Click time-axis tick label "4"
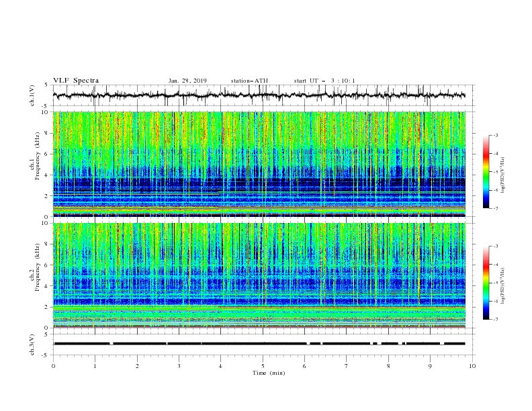532x411 pixels. point(220,366)
